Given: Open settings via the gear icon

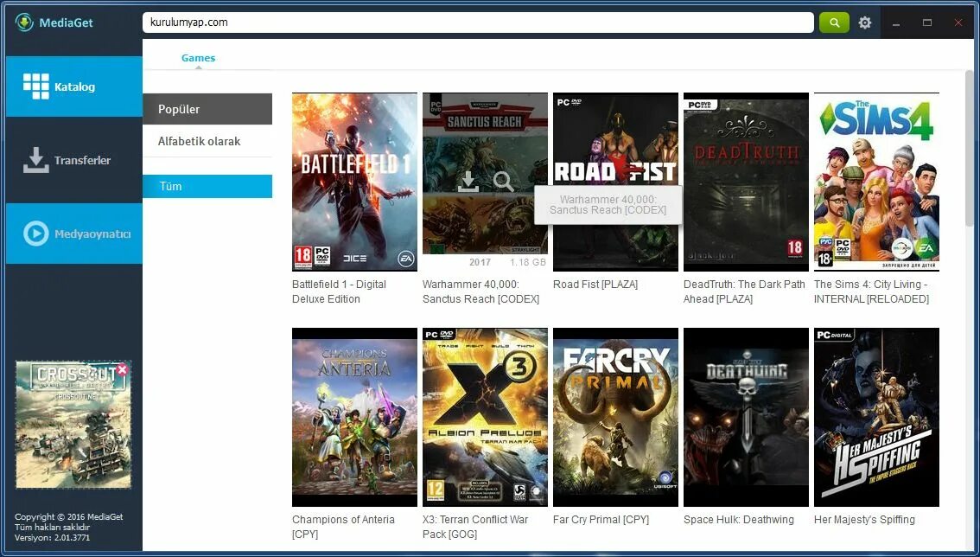Looking at the screenshot, I should point(865,22).
